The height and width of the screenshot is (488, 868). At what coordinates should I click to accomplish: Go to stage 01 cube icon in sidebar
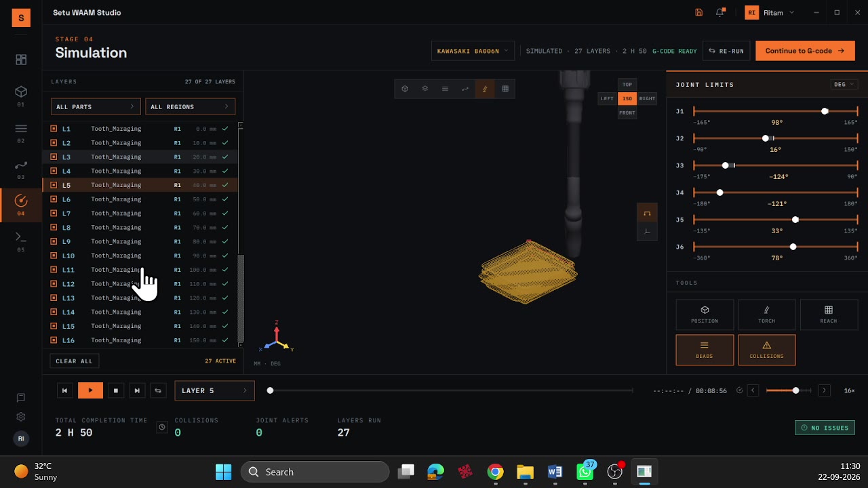tap(21, 91)
